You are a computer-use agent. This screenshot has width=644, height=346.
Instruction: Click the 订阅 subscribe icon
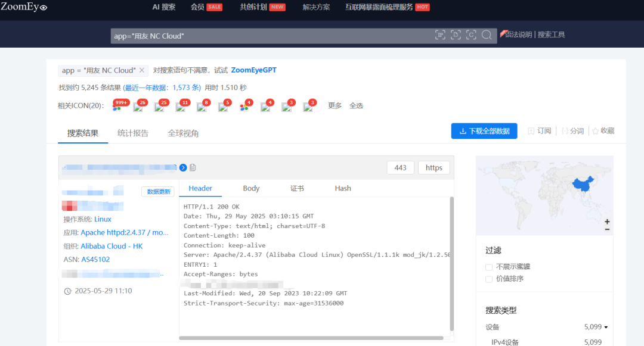[x=531, y=131]
